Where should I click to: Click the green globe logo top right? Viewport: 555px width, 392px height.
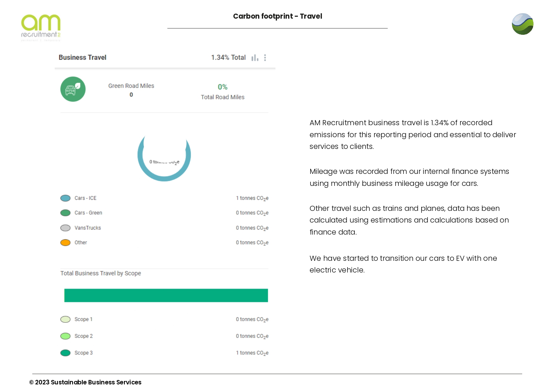[x=522, y=24]
